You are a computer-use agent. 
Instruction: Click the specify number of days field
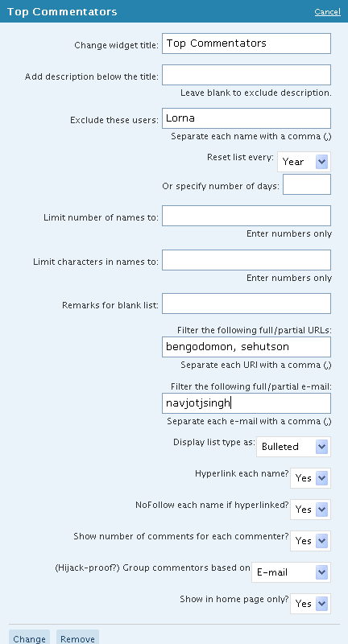(306, 184)
